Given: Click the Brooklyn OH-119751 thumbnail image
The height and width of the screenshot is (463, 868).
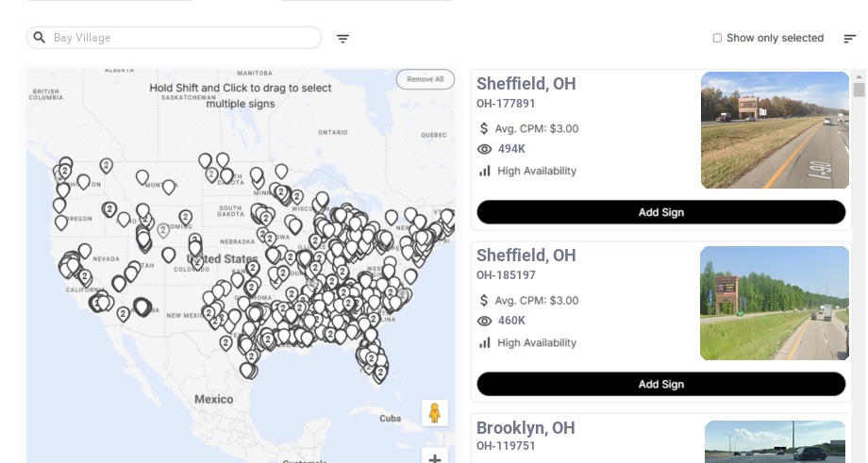Looking at the screenshot, I should [x=775, y=441].
